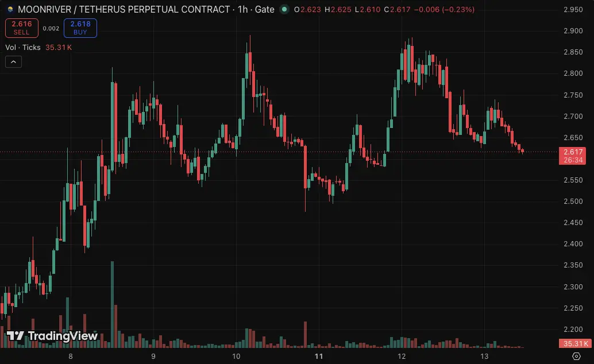Click the low value L2.610

pyautogui.click(x=368, y=9)
